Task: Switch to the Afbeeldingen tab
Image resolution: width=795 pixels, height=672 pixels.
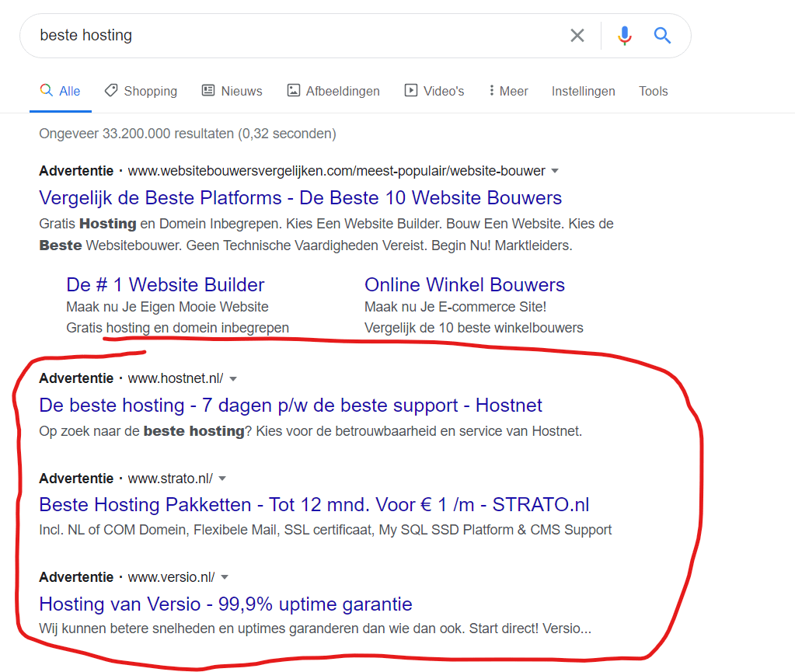Action: click(333, 91)
